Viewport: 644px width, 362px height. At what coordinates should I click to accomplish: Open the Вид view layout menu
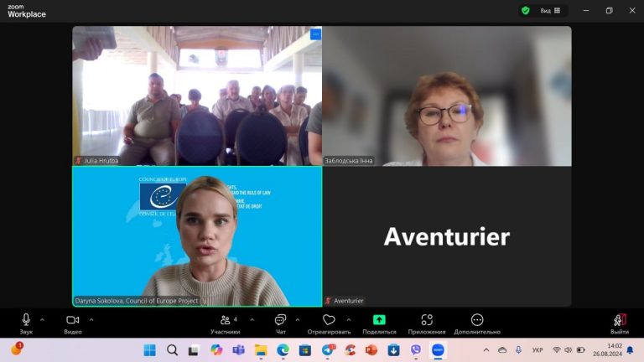point(550,11)
